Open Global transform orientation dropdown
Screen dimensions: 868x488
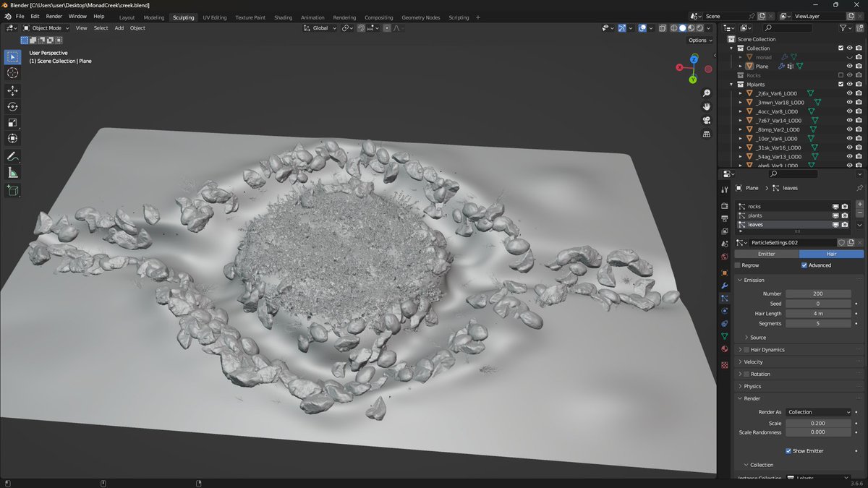(320, 28)
